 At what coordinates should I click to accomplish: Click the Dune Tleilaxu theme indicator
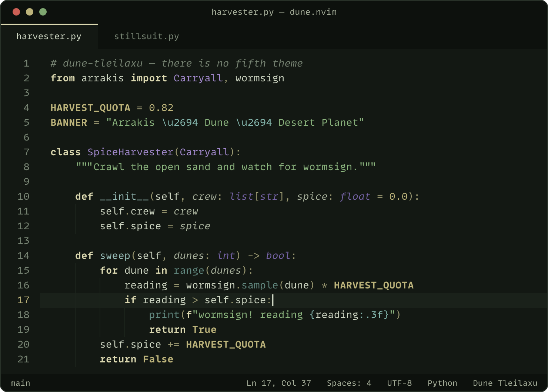(x=505, y=383)
